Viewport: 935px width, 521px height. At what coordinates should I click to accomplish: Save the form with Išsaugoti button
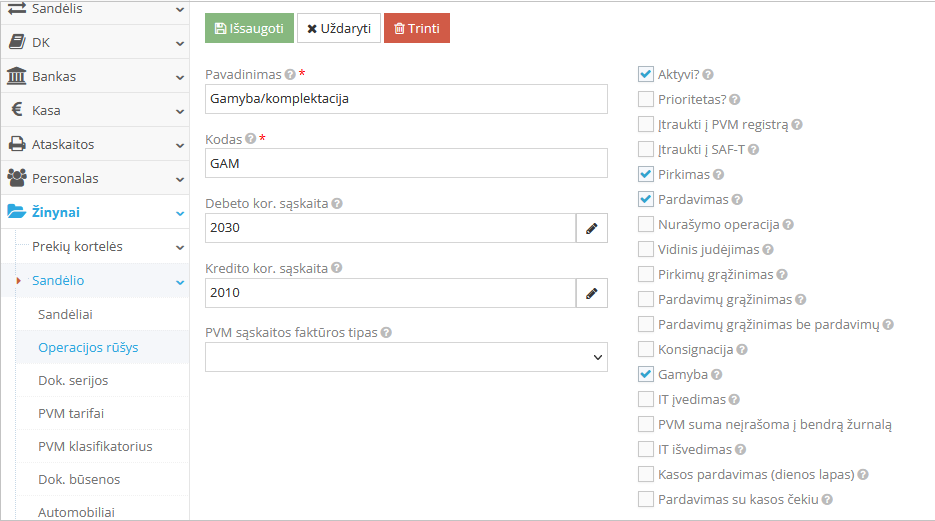pyautogui.click(x=249, y=28)
